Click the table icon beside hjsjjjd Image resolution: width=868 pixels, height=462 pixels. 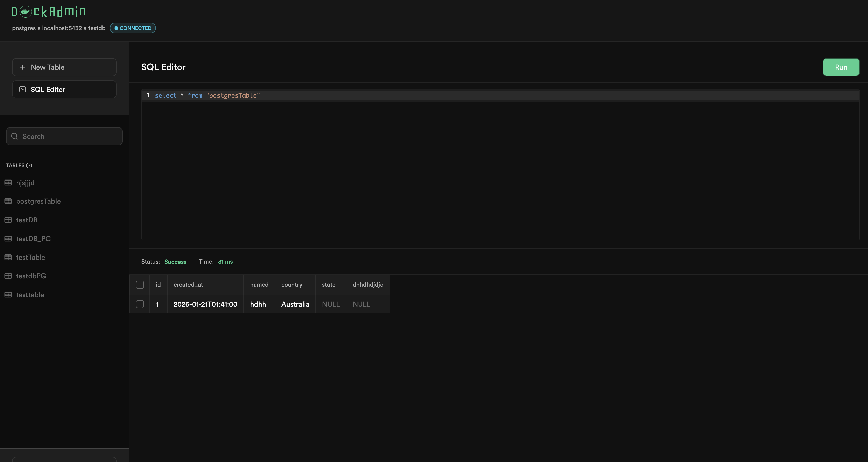click(x=8, y=183)
